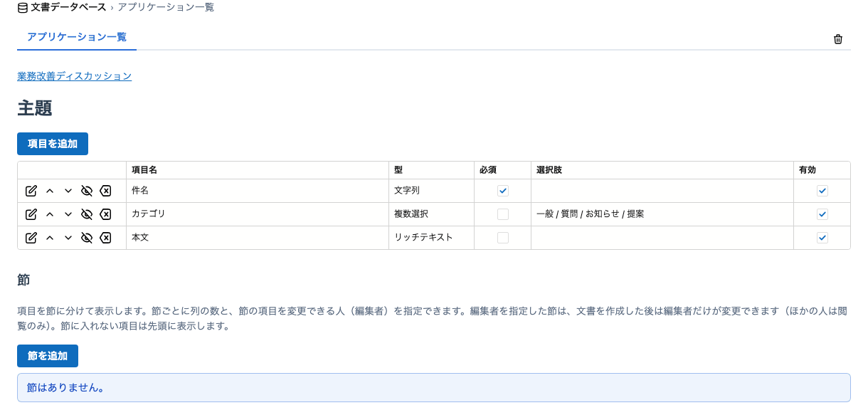Click the 節はありません。 notice

point(434,388)
